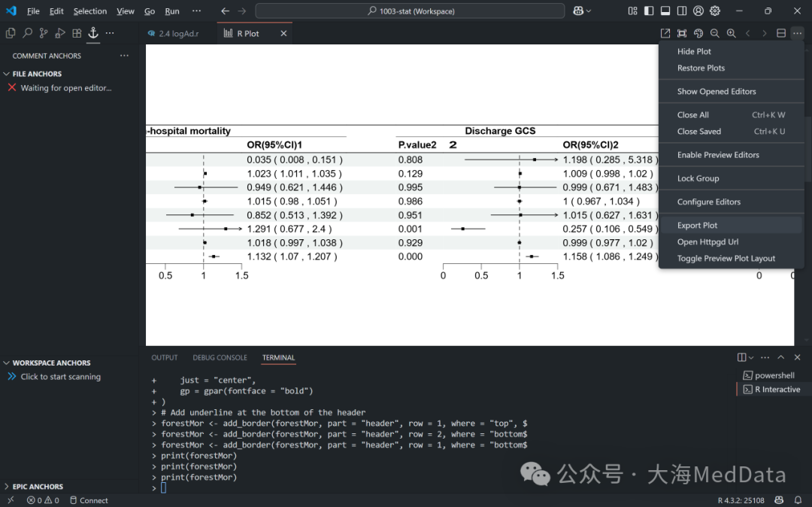
Task: Select Close All menu entry
Action: (x=732, y=114)
